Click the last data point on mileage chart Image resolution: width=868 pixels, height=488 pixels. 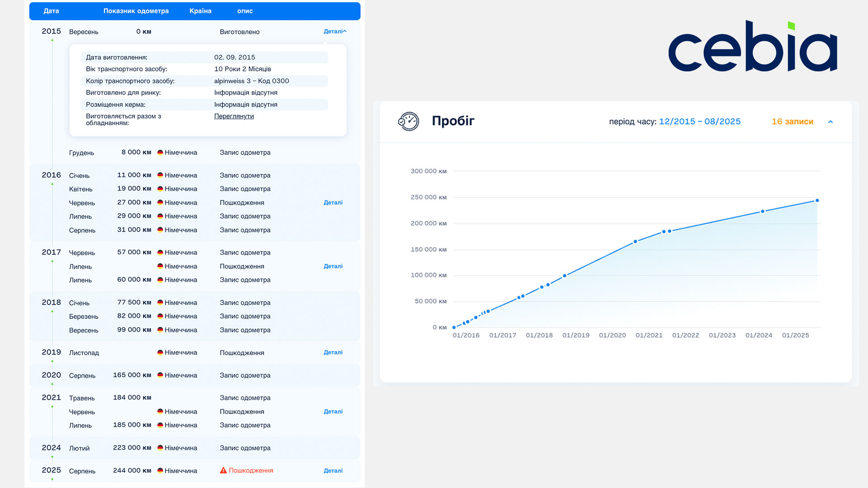pyautogui.click(x=817, y=201)
